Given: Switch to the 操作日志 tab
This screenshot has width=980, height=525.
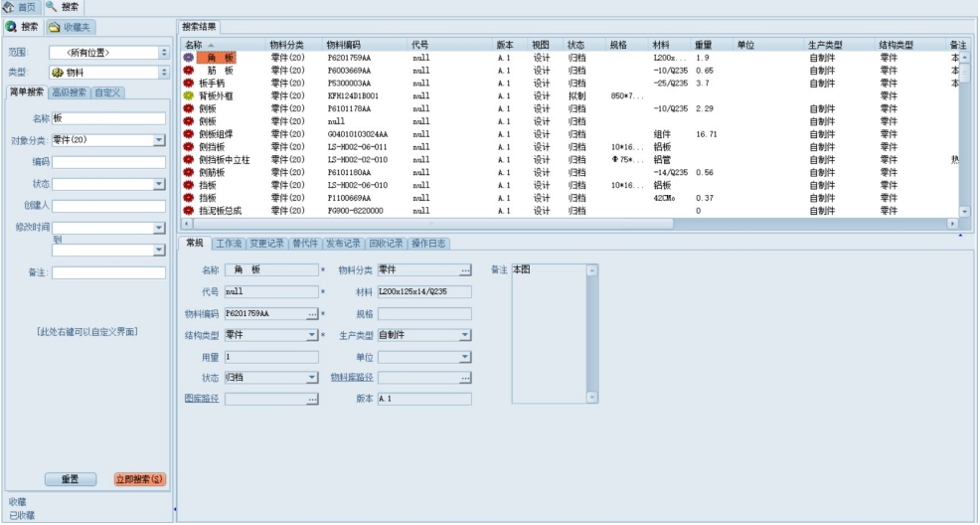Looking at the screenshot, I should pos(428,244).
